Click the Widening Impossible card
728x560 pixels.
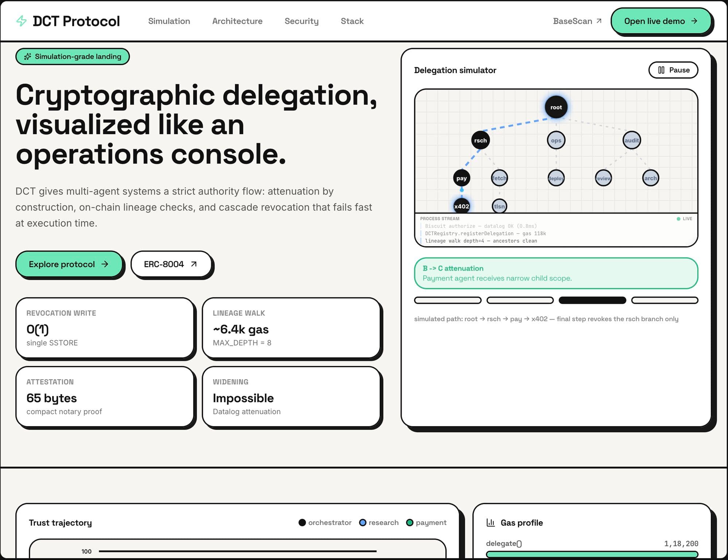[x=291, y=397]
